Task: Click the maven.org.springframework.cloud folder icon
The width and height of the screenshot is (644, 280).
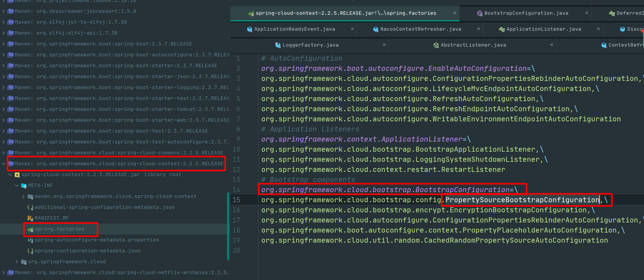Action: pyautogui.click(x=30, y=197)
